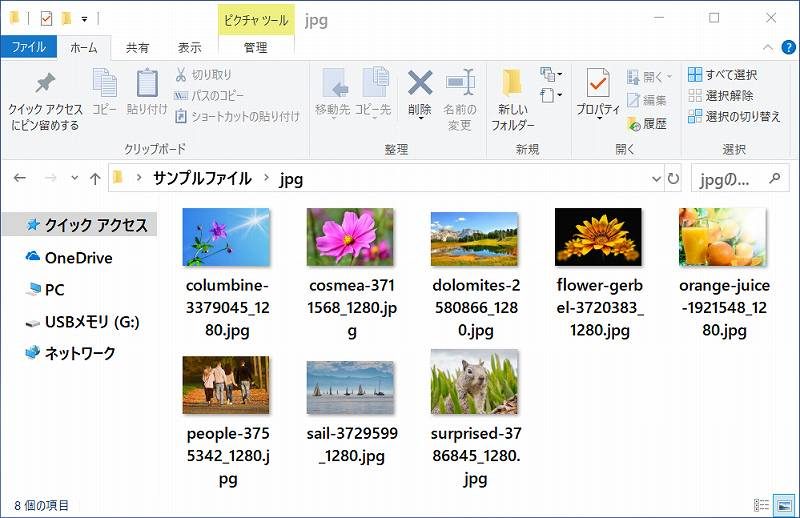Click the up-arrow parent folder button
800x518 pixels.
click(95, 179)
